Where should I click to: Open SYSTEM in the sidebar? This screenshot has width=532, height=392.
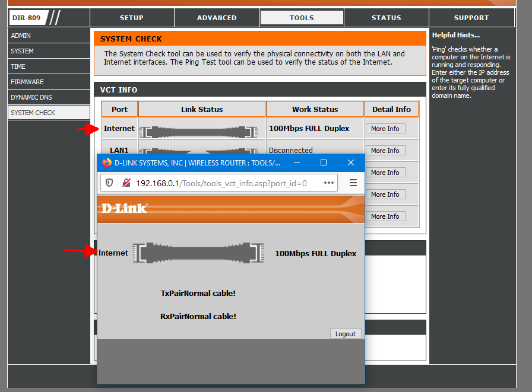49,51
